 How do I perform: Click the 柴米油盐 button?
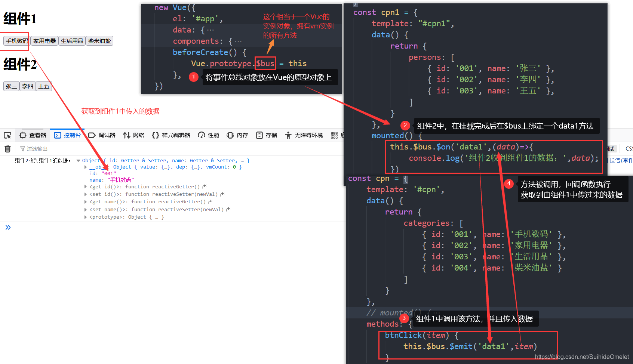(x=99, y=41)
